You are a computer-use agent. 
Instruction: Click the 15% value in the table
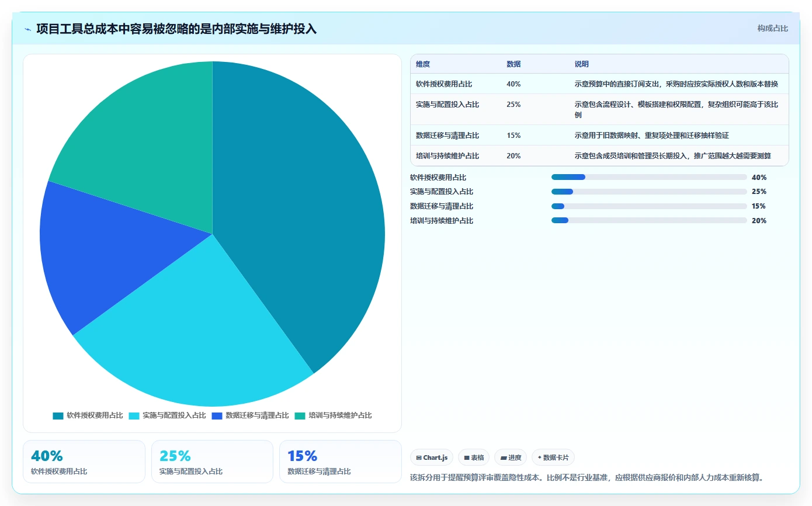tap(513, 136)
